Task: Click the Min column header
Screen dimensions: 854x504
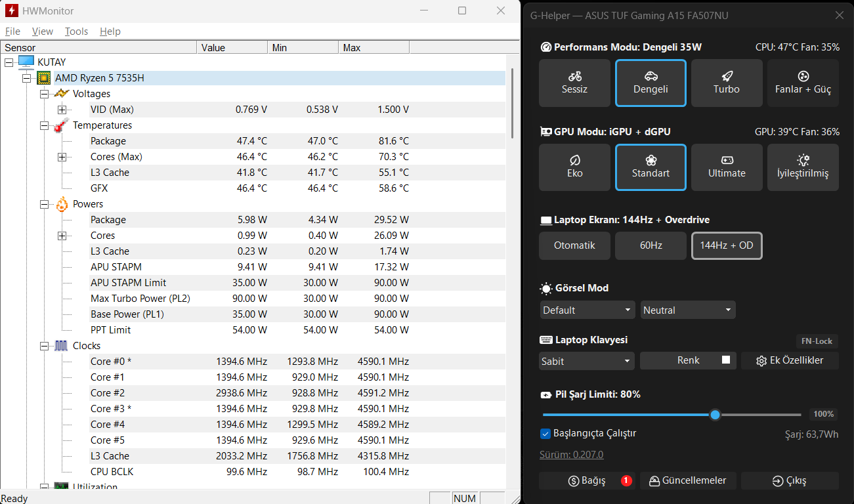Action: [x=303, y=47]
